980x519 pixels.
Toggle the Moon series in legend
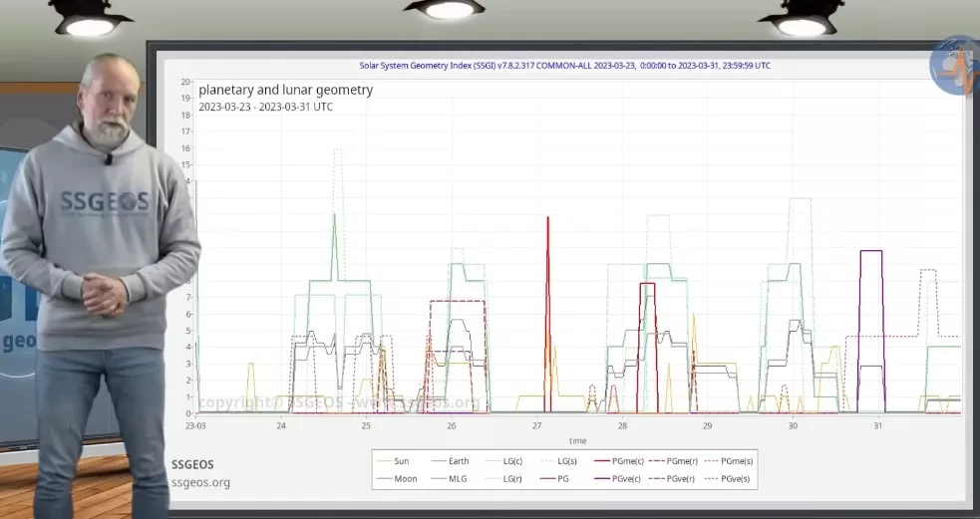[404, 479]
